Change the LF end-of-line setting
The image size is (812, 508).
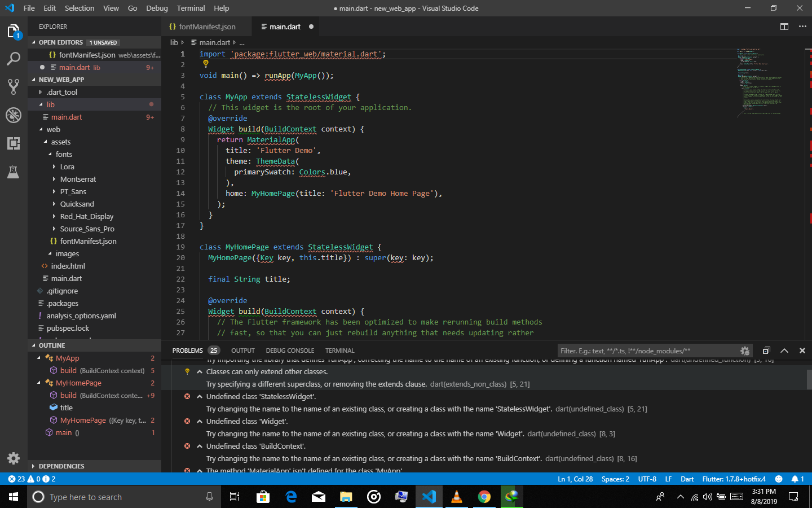coord(668,479)
